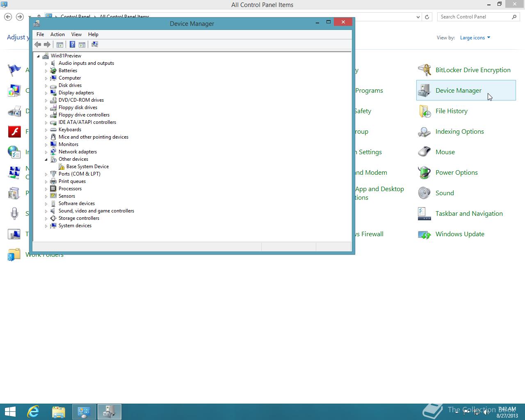Switch to Control Panel taskbar button

[84, 412]
